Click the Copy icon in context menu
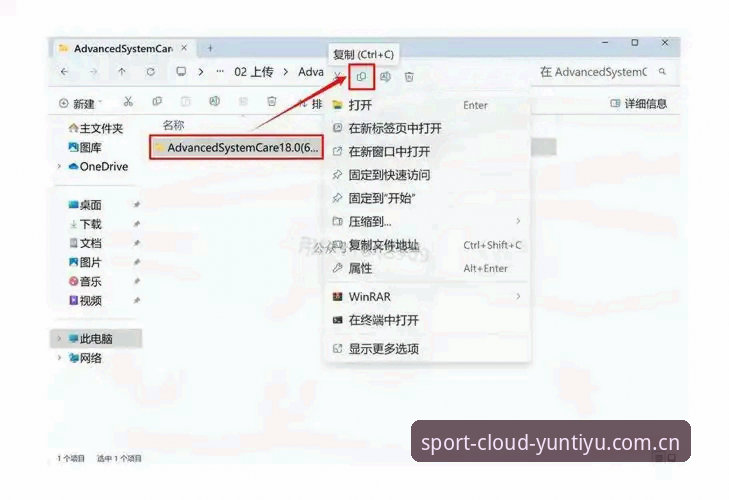729x500 pixels. pyautogui.click(x=361, y=77)
